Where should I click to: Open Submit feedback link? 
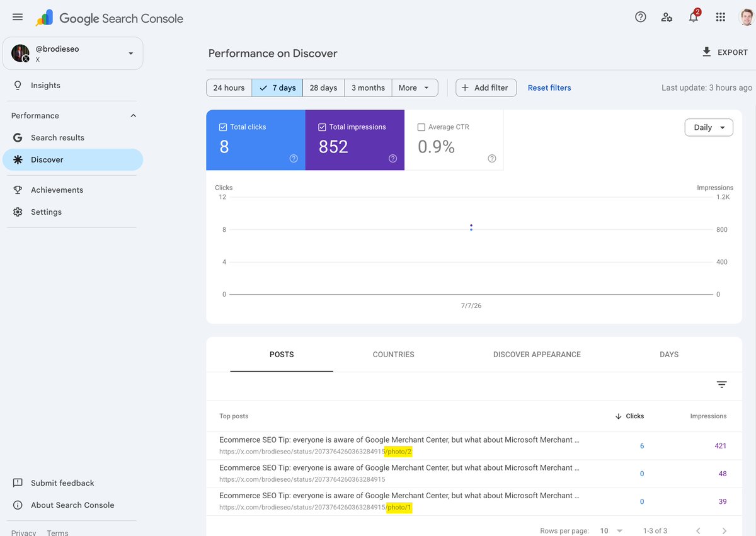pyautogui.click(x=62, y=483)
